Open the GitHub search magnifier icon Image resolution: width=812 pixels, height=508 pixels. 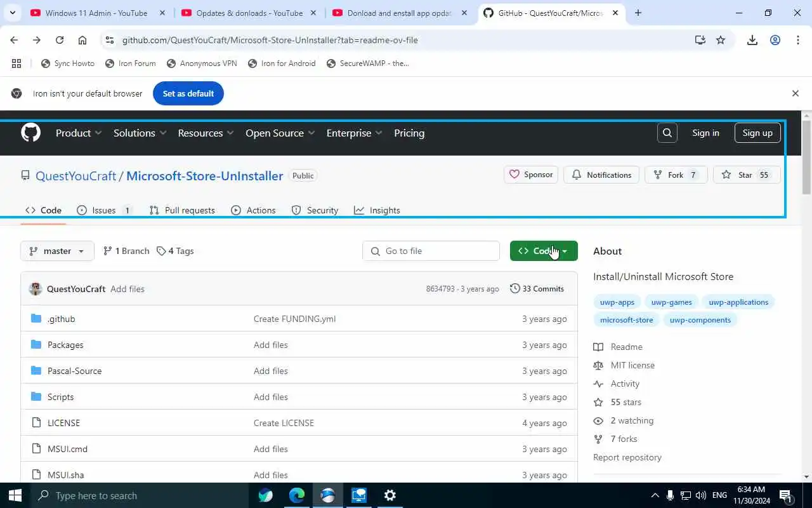pyautogui.click(x=667, y=133)
